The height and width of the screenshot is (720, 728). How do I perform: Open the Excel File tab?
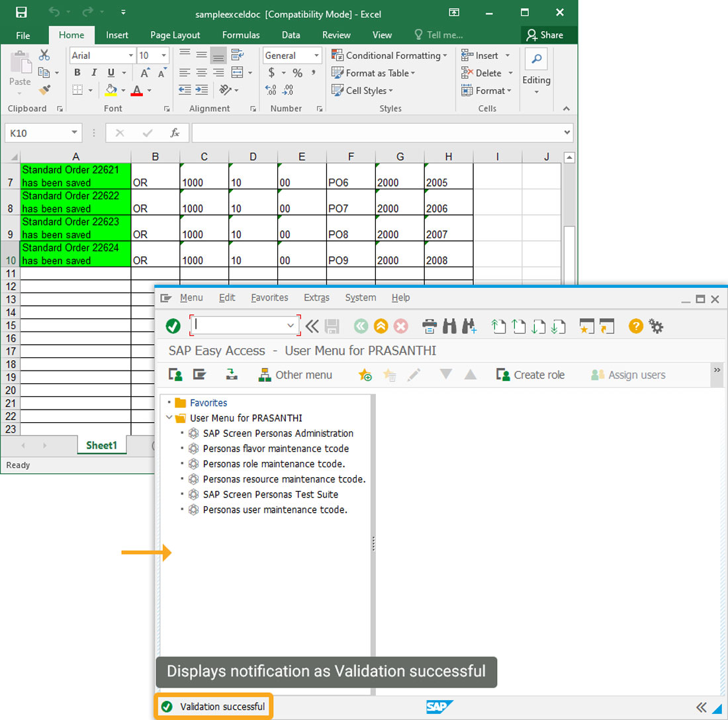tap(23, 35)
